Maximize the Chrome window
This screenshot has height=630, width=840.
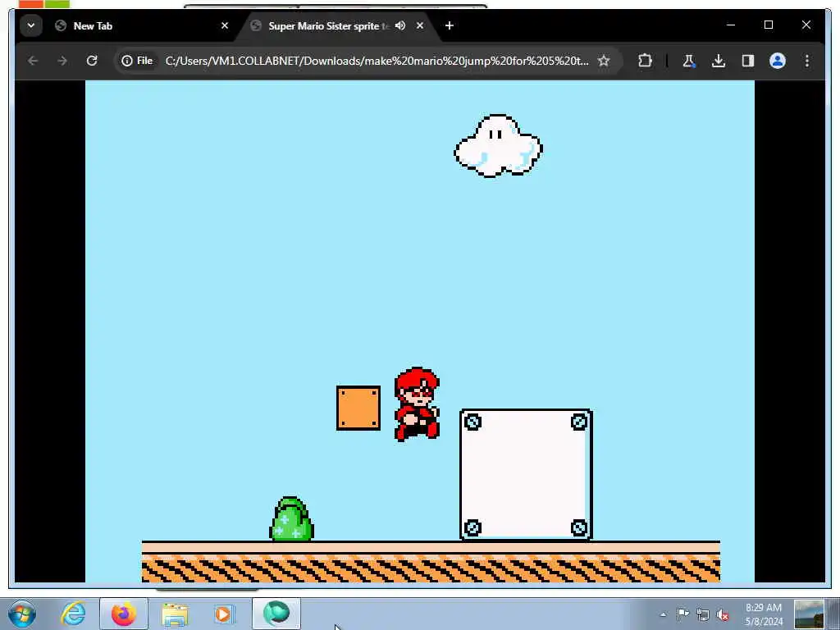(x=768, y=25)
